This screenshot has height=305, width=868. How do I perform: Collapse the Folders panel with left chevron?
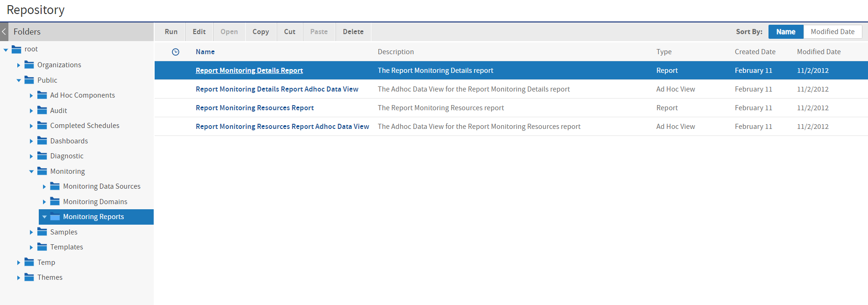(4, 32)
